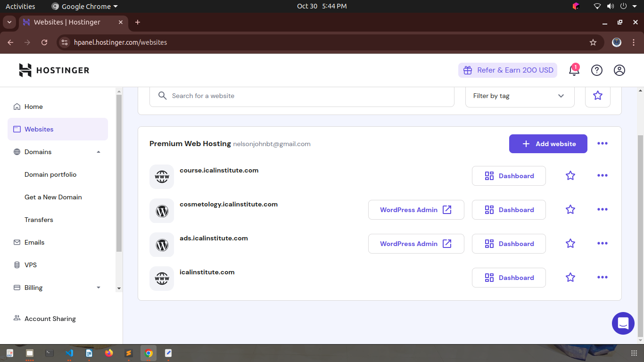Select the course.icalinstitute.com domain name
This screenshot has height=362, width=644.
click(x=219, y=171)
